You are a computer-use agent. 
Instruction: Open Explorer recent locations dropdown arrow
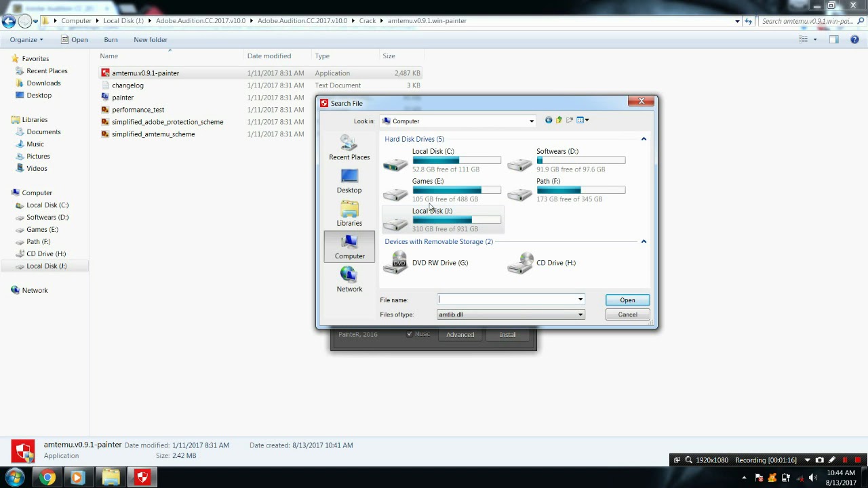(x=37, y=21)
